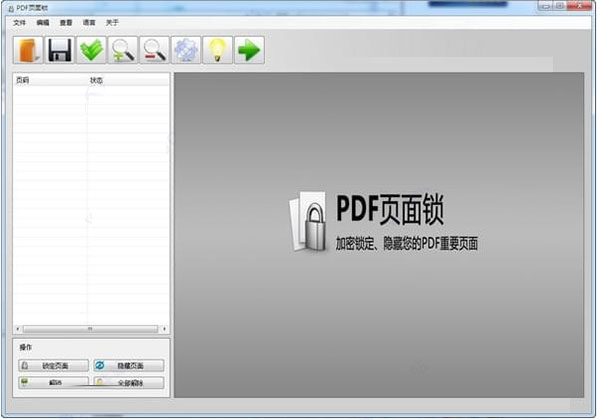Open the 查看 (View) menu
Viewport: 600px width, 420px height.
pos(66,23)
